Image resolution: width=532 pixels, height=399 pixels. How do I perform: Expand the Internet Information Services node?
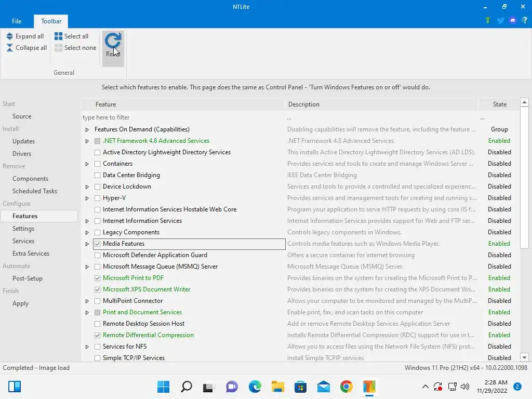pyautogui.click(x=87, y=221)
